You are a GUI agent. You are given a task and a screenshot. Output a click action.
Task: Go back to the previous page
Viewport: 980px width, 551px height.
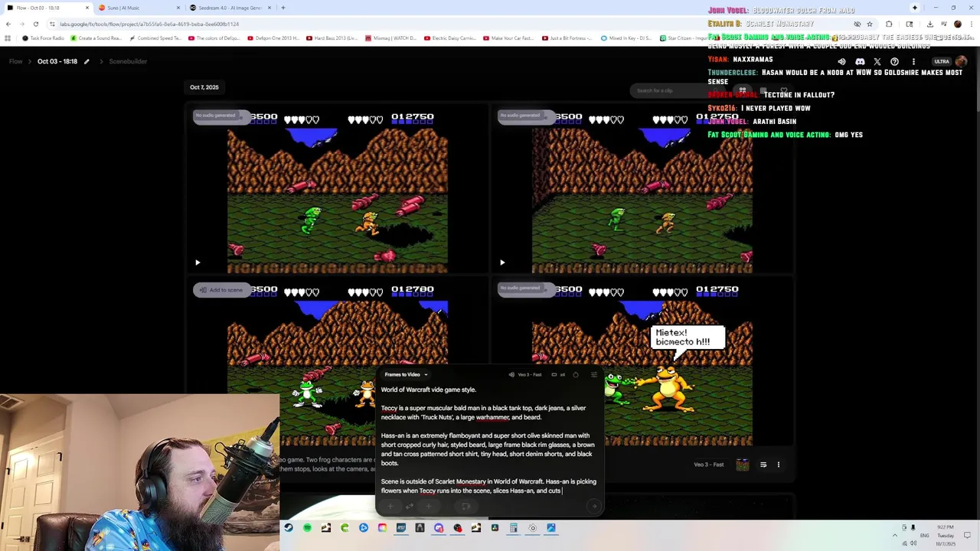click(8, 24)
